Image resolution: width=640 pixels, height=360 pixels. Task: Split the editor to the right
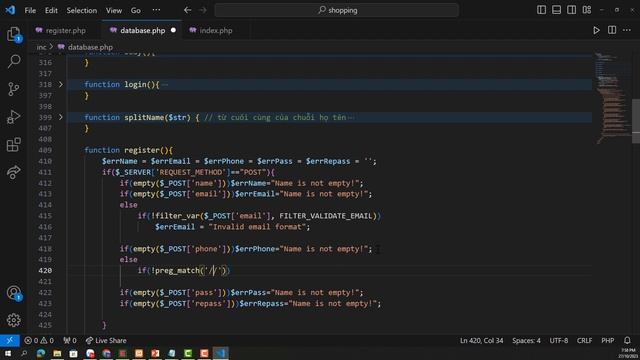(612, 30)
